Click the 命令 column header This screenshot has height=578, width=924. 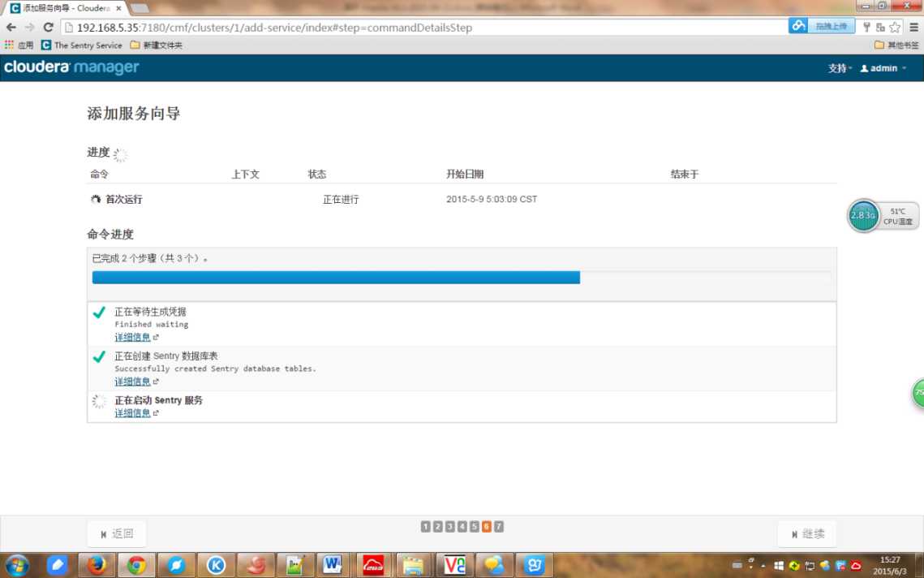[x=99, y=174]
